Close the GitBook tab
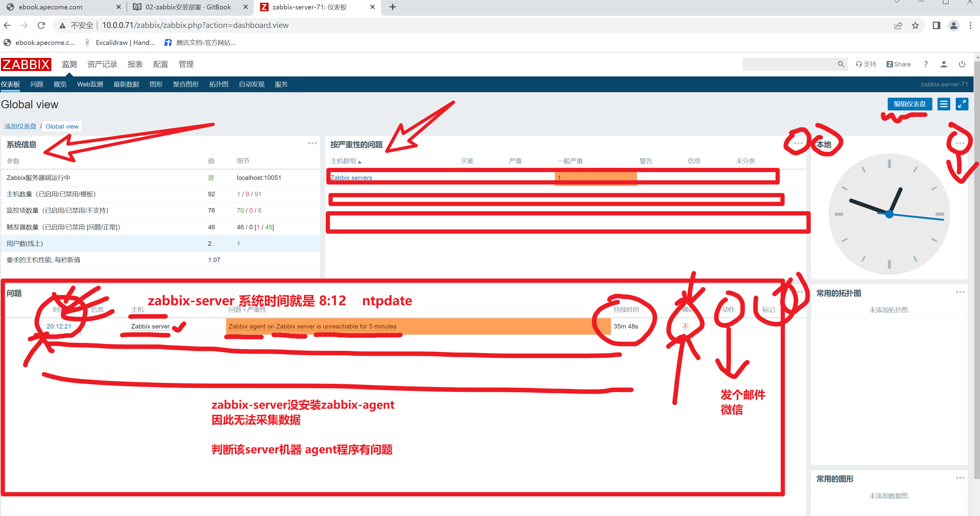Viewport: 980px width, 516px height. click(246, 7)
